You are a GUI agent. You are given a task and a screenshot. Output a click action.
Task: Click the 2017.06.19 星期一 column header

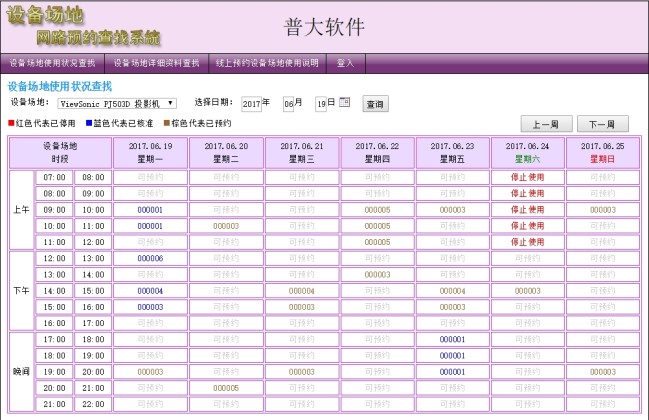click(x=150, y=153)
